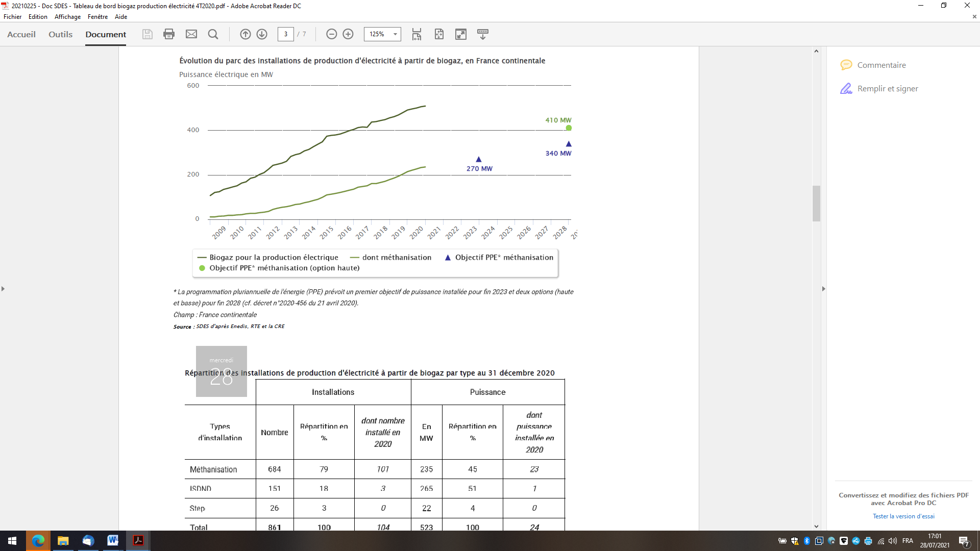
Task: Expand the left navigation pane arrow
Action: (x=3, y=289)
